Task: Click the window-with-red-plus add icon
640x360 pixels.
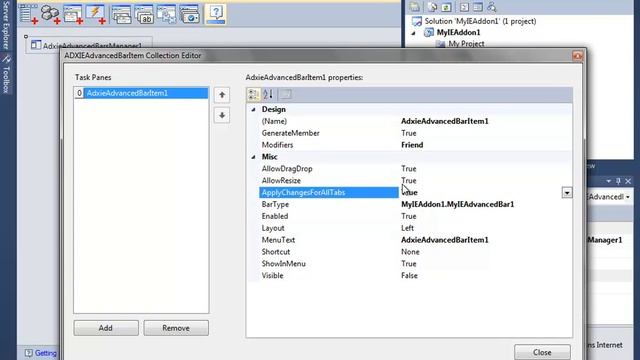Action: [73, 14]
